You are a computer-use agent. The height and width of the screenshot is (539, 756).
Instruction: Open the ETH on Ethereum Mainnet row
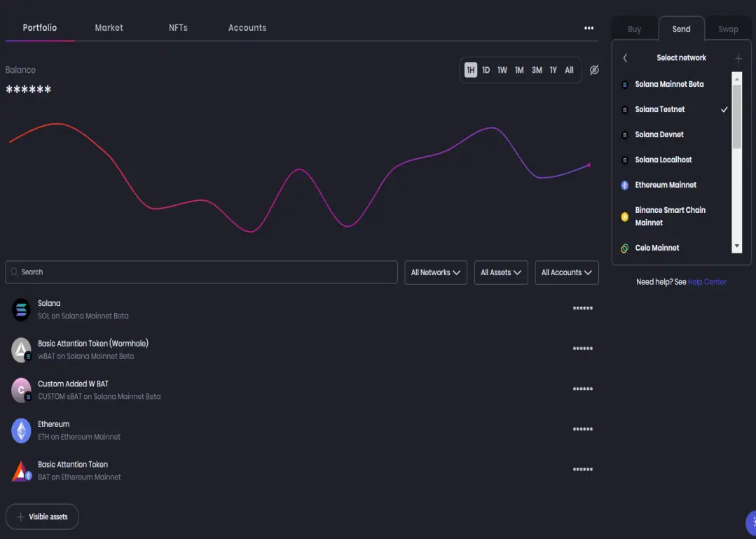point(302,430)
